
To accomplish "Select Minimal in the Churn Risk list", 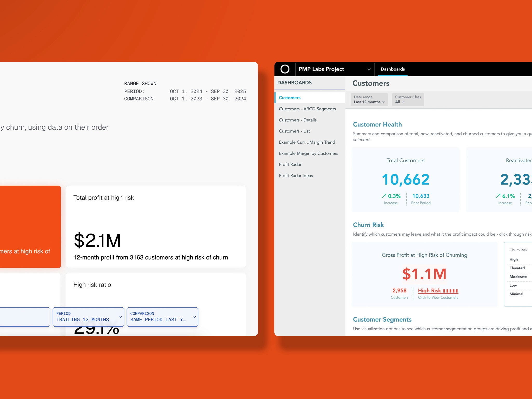I will pos(516,294).
